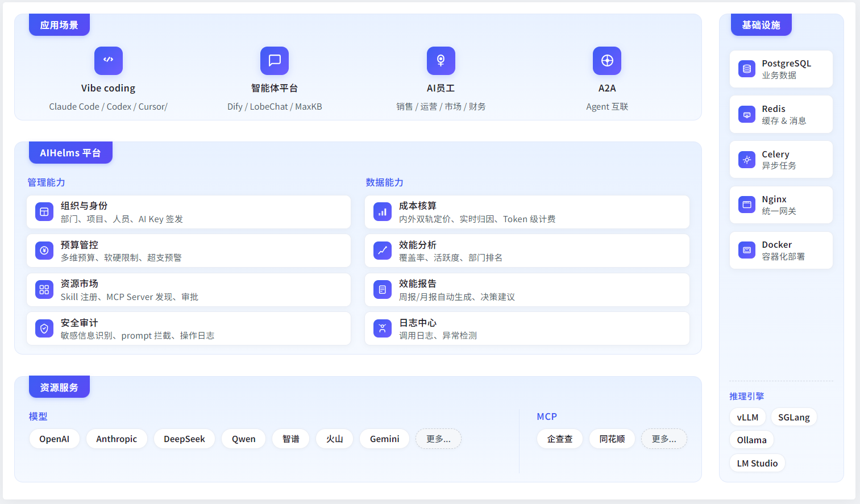This screenshot has width=860, height=504.
Task: Select the AIHelms 平台 section tab
Action: (x=70, y=153)
